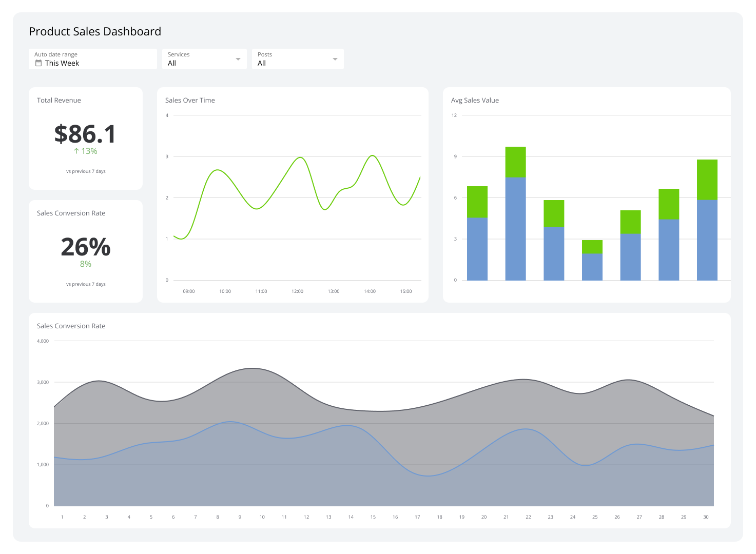Click the 26% conversion rate figure
This screenshot has width=756, height=554.
(x=85, y=247)
